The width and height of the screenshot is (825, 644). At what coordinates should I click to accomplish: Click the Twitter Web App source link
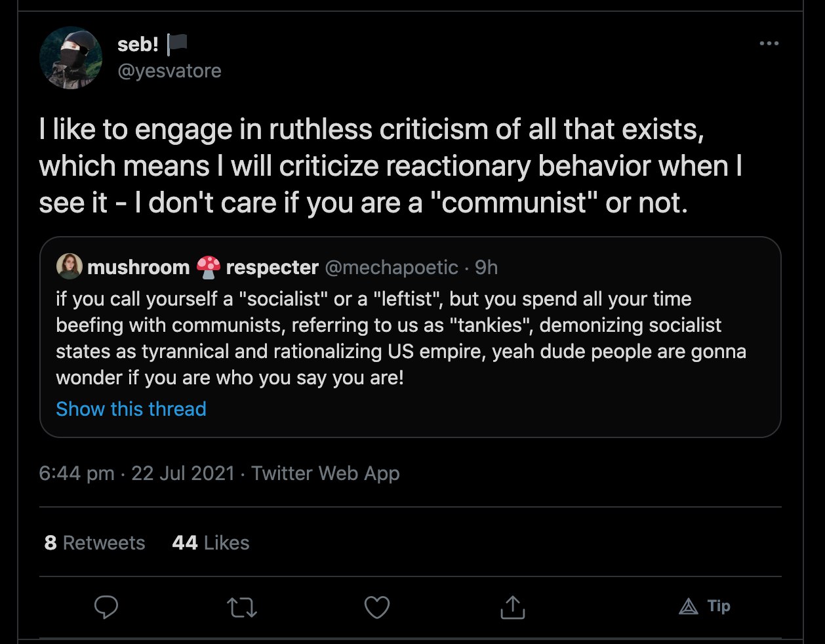coord(325,473)
